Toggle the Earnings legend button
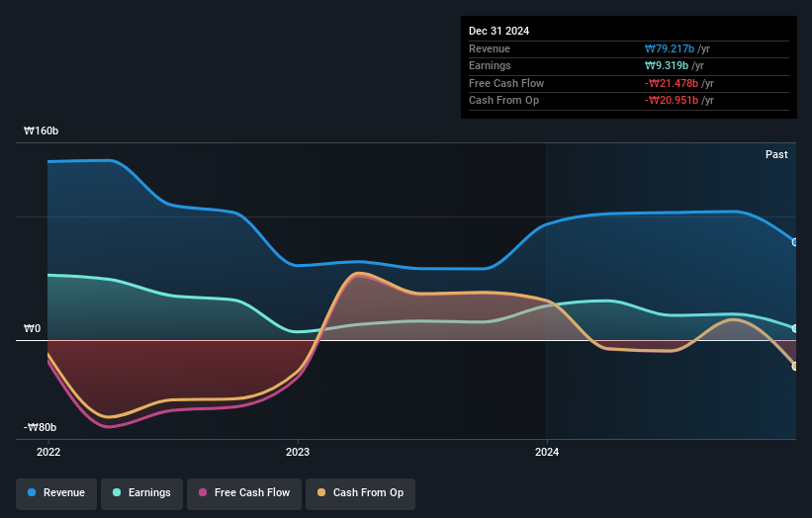 (x=141, y=493)
